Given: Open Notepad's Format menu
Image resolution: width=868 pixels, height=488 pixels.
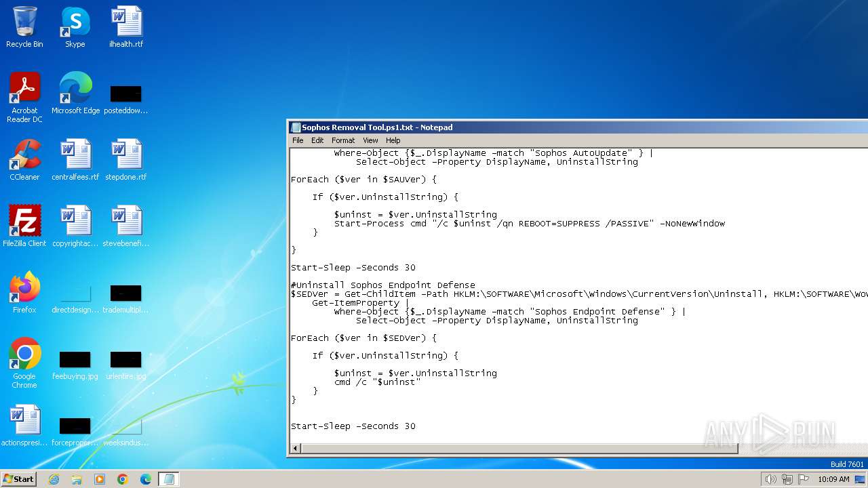Looking at the screenshot, I should tap(343, 140).
